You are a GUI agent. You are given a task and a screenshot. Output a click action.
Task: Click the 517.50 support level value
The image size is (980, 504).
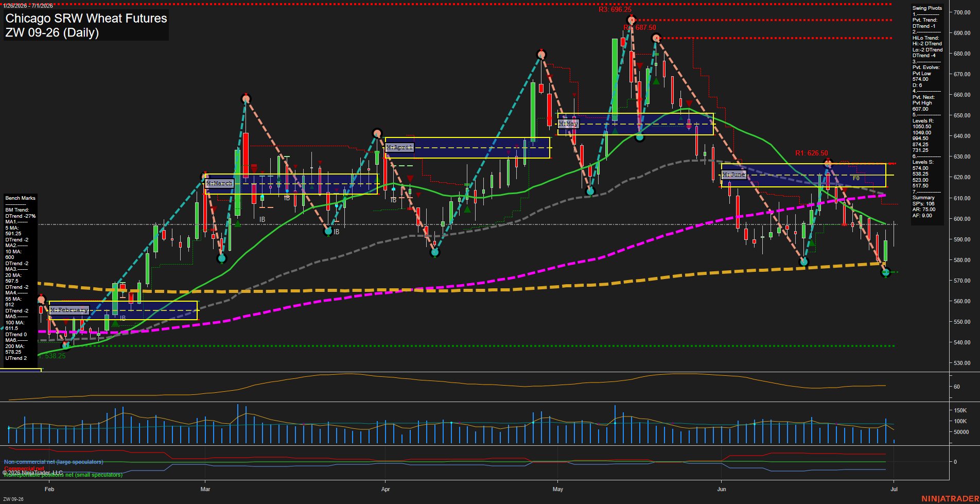920,186
